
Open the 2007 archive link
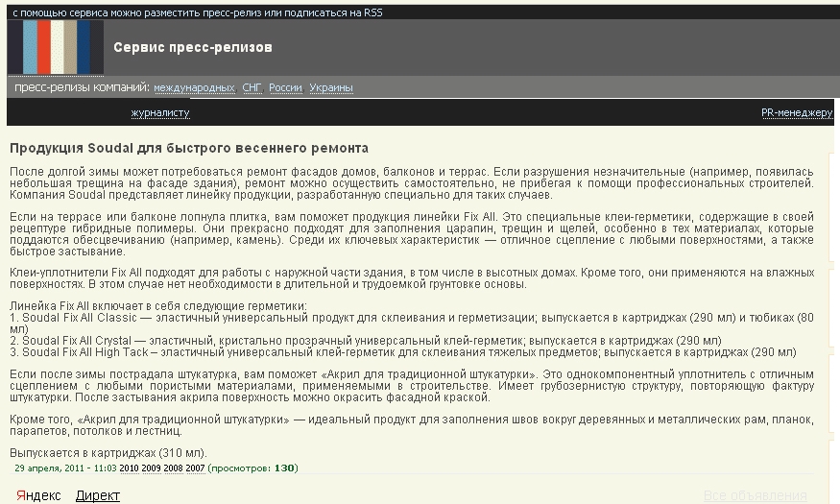pyautogui.click(x=195, y=468)
